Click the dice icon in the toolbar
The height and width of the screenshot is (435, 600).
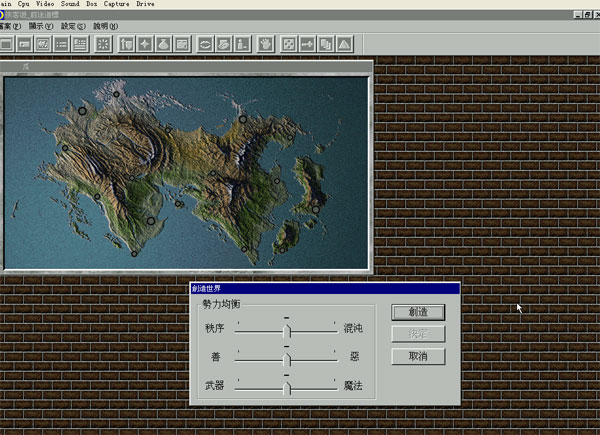point(288,44)
